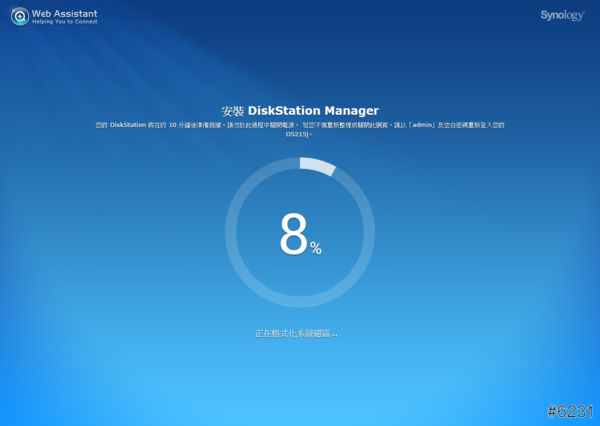Click the Web Assistant magnifier logo icon
Screen dimensions: 600x426
(20, 16)
